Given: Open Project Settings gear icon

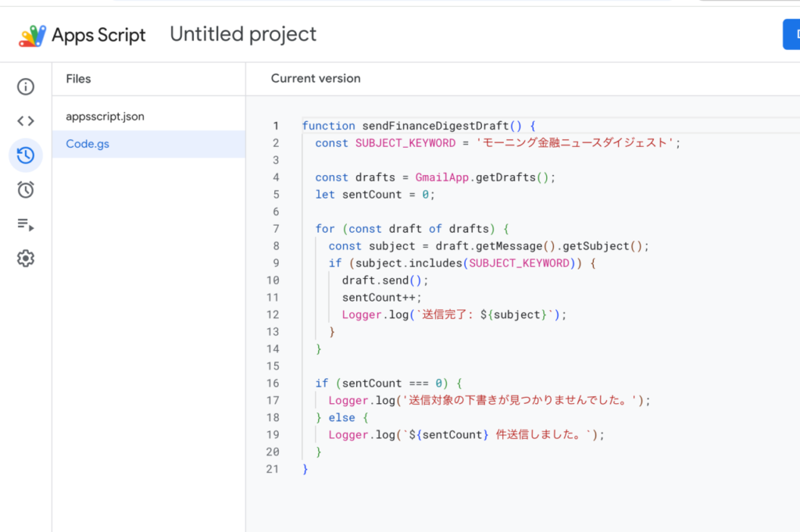Looking at the screenshot, I should (26, 259).
